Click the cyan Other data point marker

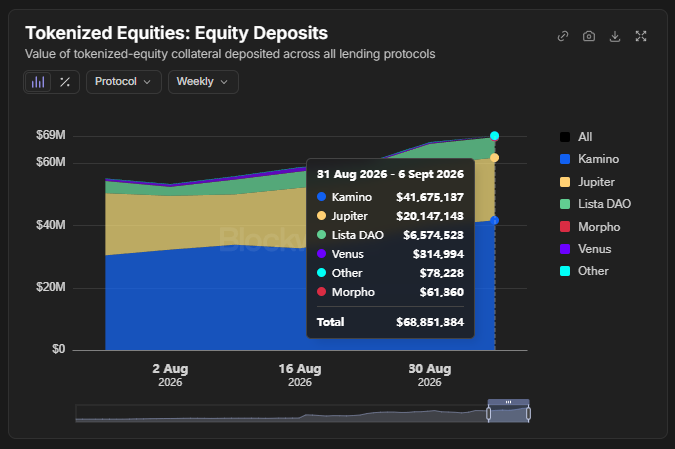click(495, 136)
